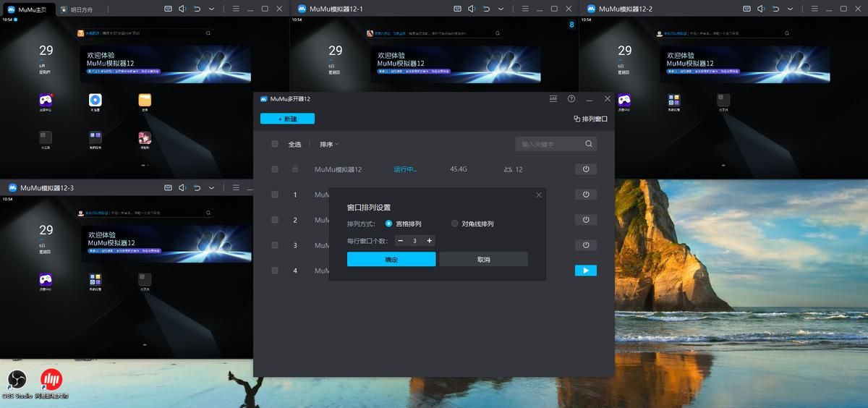Screen dimensions: 868x408
Task: Click the volume icon in MuMu模拟器12-2 window
Action: 761,9
